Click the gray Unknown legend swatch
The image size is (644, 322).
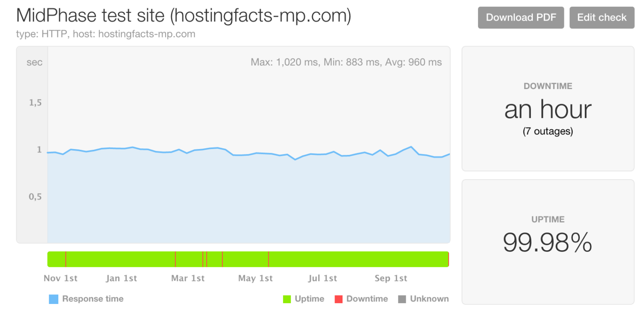pyautogui.click(x=402, y=299)
